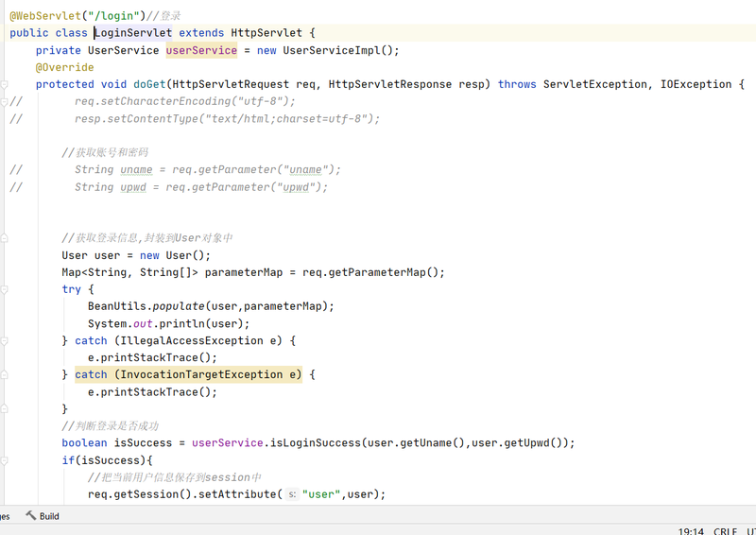The image size is (756, 535).
Task: Click the s: parameter name hint
Action: click(292, 494)
